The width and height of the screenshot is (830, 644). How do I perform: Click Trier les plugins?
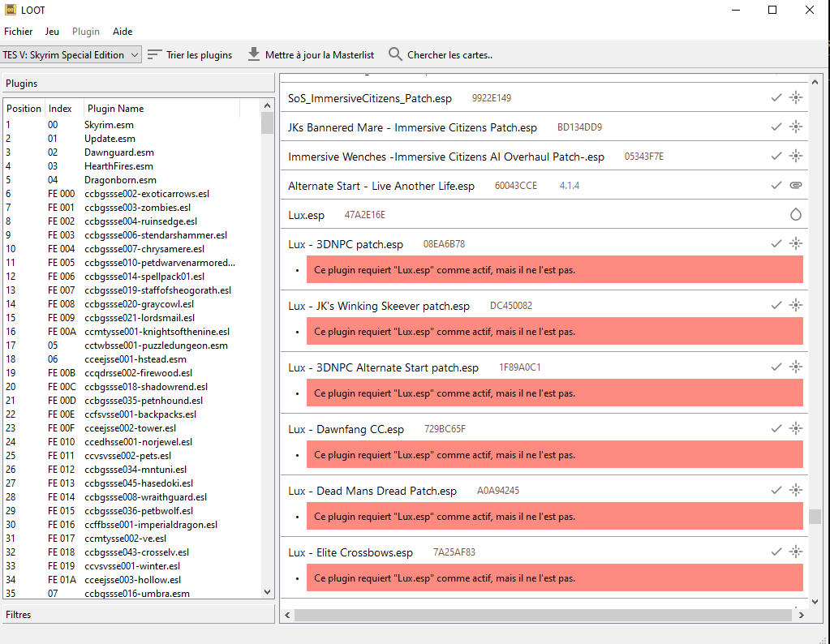pyautogui.click(x=190, y=55)
